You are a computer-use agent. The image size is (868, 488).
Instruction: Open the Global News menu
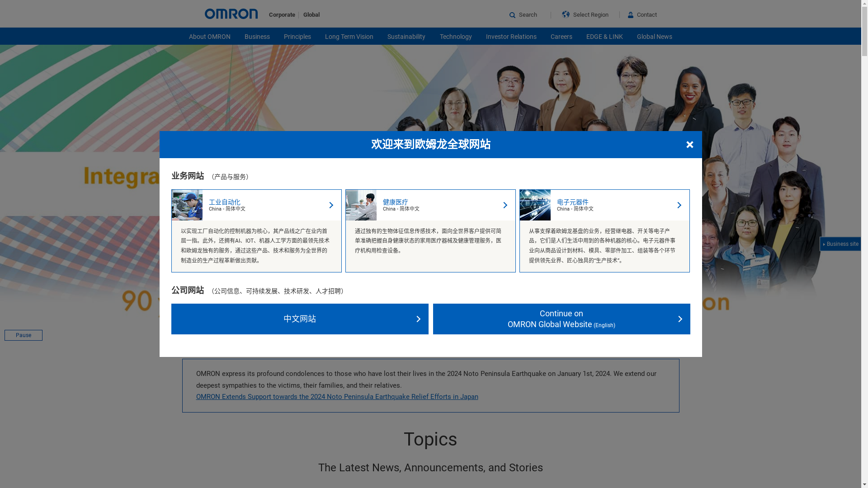click(655, 37)
